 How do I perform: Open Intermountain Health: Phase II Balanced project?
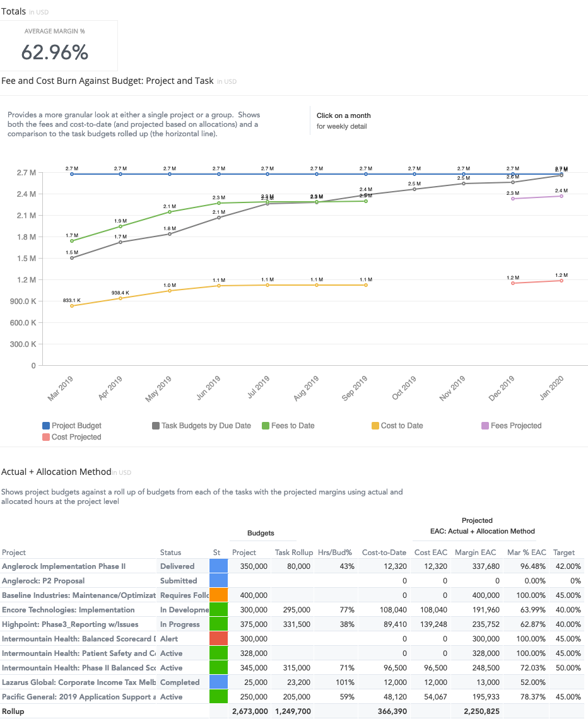(79, 668)
